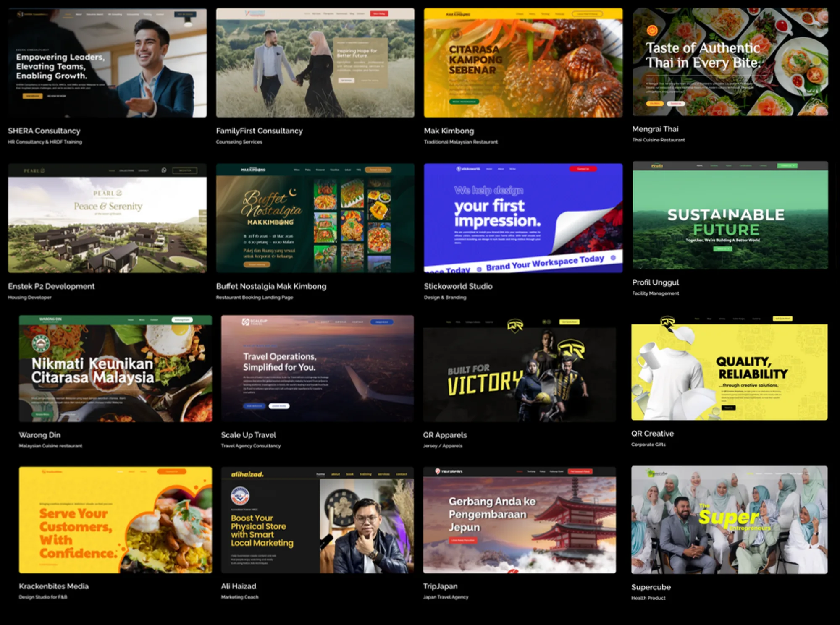Click the 'Stickoworld Studio' title
This screenshot has height=625, width=840.
(458, 286)
